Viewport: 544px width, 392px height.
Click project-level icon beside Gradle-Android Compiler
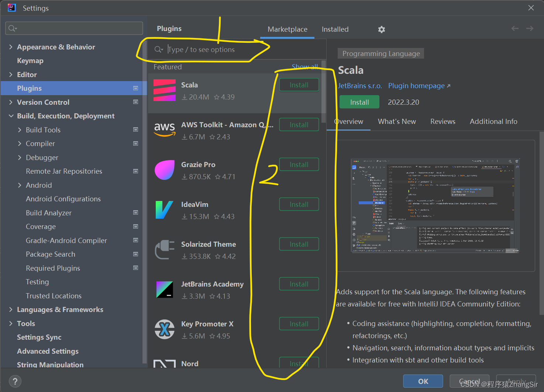tap(135, 240)
